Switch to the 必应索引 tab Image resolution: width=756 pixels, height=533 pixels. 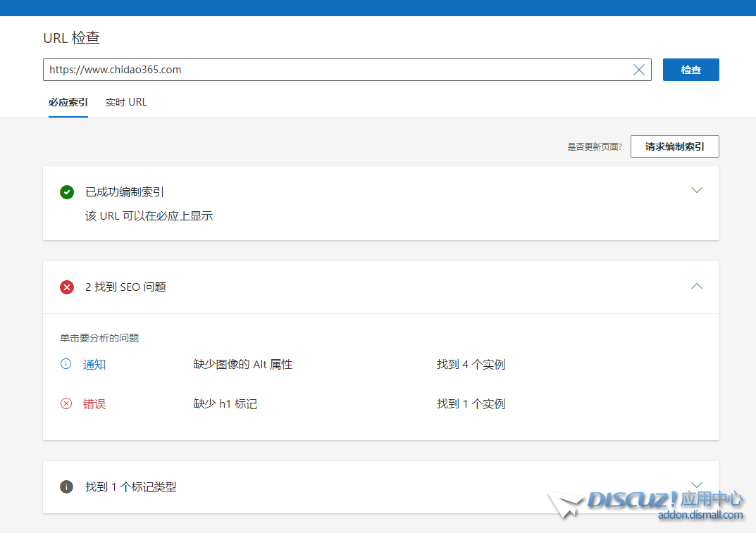(68, 102)
